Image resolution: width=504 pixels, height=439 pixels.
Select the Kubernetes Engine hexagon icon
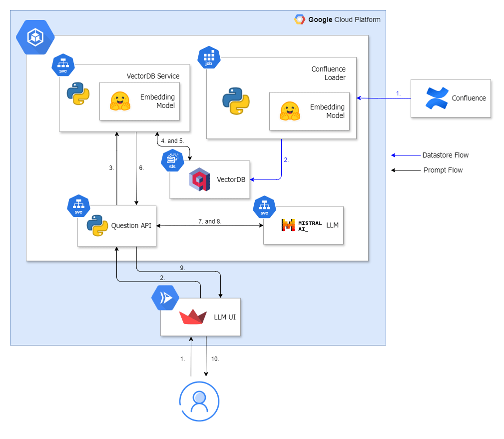35,37
